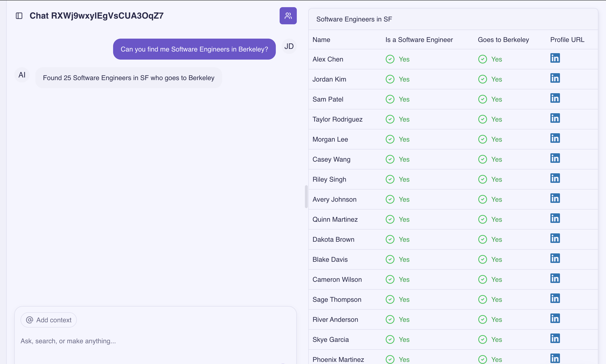Click the Goes to Berkeley column header
The height and width of the screenshot is (364, 606).
[503, 40]
